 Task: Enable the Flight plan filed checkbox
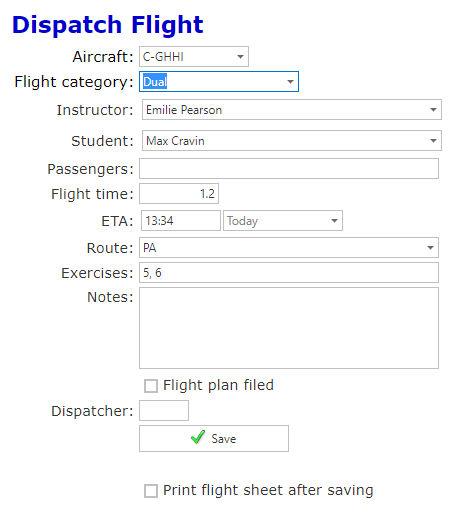[151, 386]
